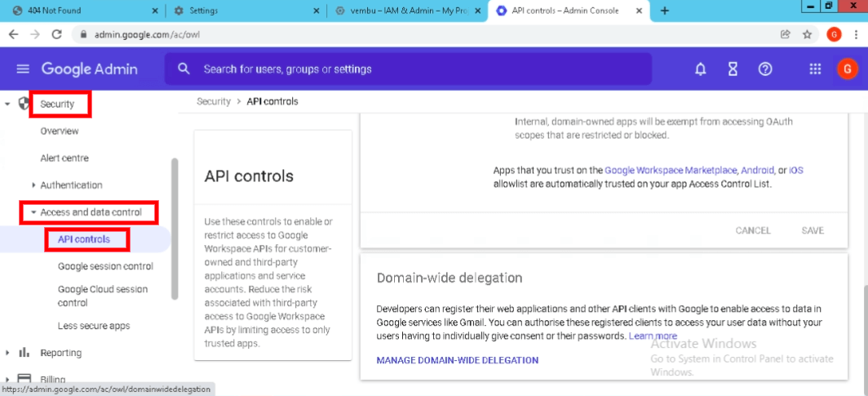Image resolution: width=868 pixels, height=396 pixels.
Task: Click the SAVE button
Action: (x=813, y=230)
